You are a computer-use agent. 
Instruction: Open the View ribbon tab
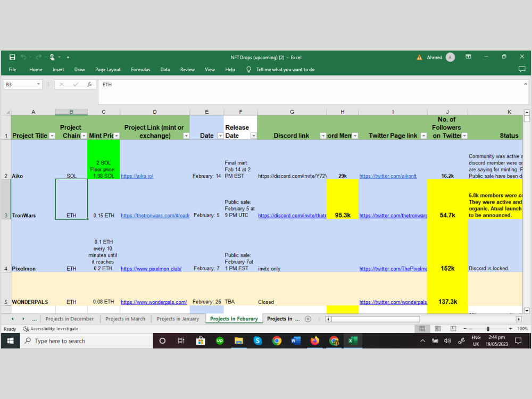210,69
